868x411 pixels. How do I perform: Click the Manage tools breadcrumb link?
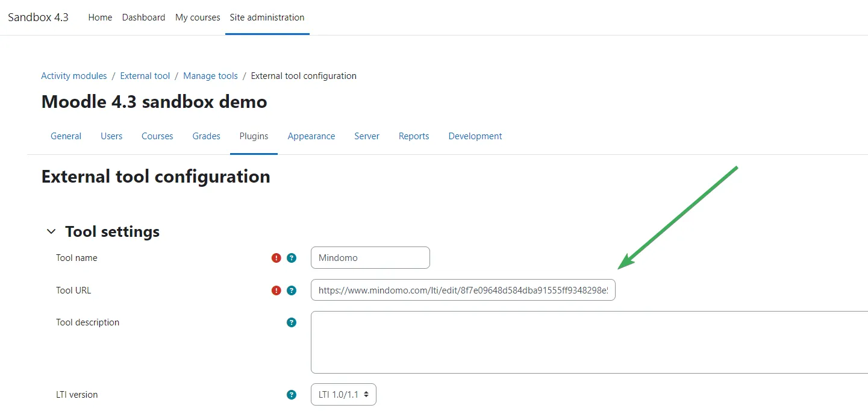tap(210, 76)
